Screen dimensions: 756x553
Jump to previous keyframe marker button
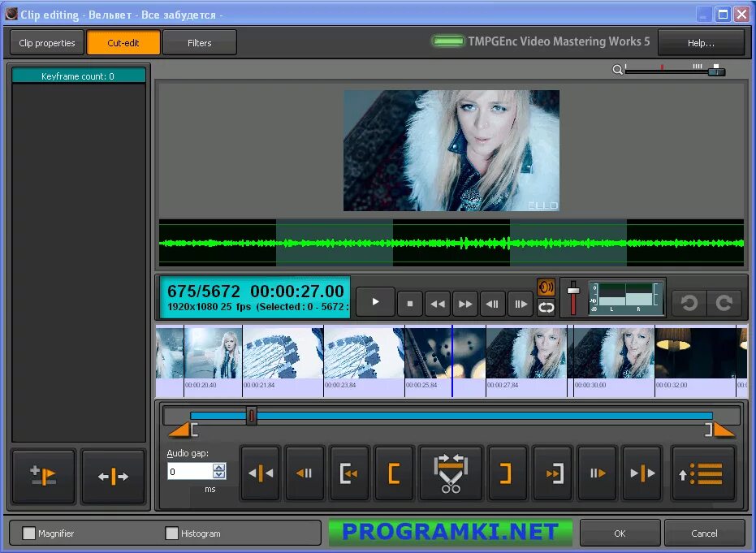261,473
